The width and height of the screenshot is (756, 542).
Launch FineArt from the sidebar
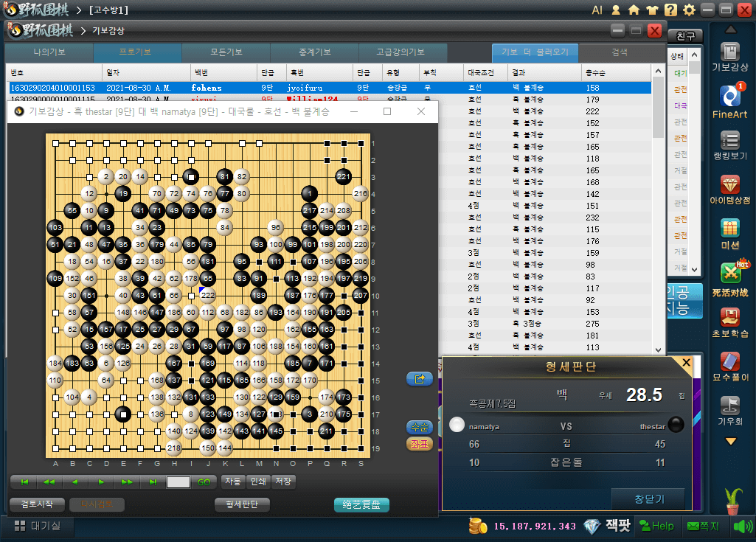click(730, 102)
